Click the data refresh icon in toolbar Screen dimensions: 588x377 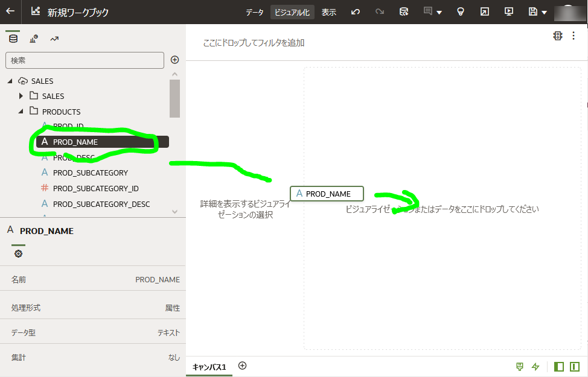coord(403,11)
